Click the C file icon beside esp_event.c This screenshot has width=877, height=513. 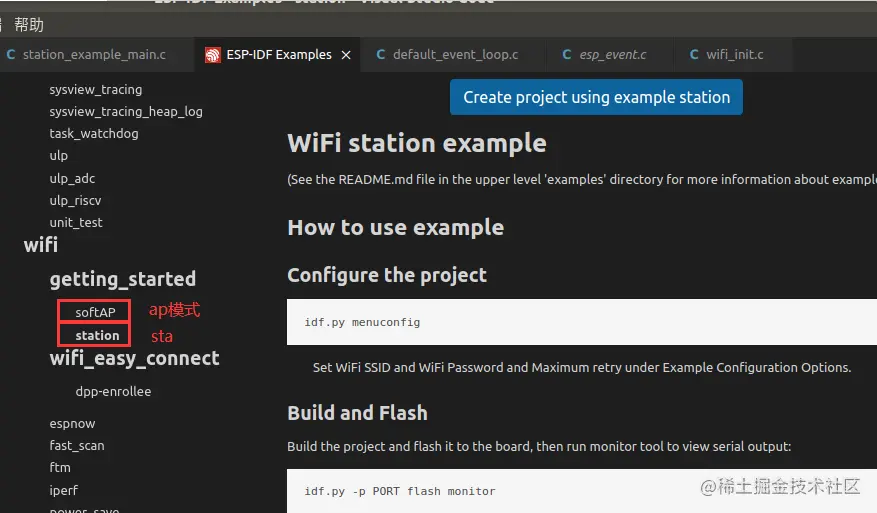[x=567, y=55]
